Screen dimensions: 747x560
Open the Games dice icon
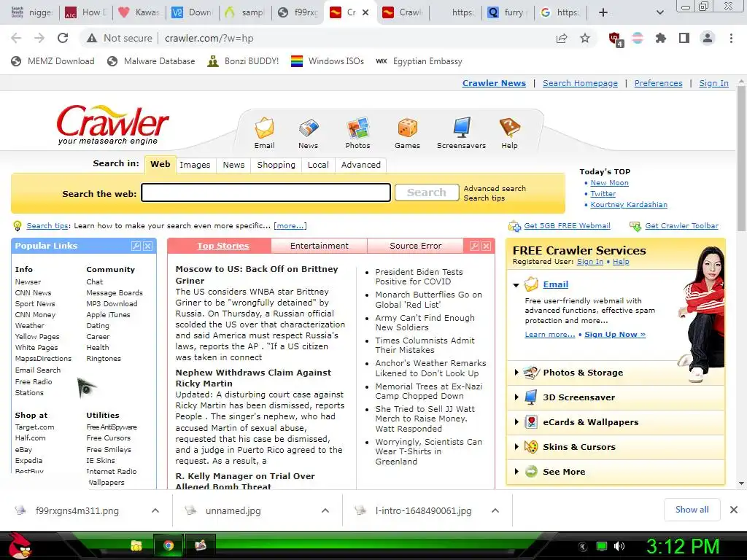click(407, 128)
